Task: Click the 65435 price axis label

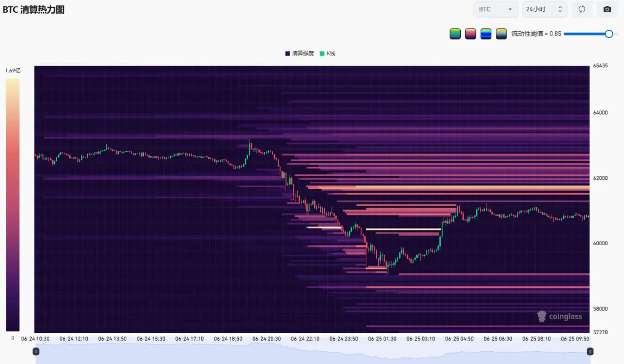Action: [601, 66]
